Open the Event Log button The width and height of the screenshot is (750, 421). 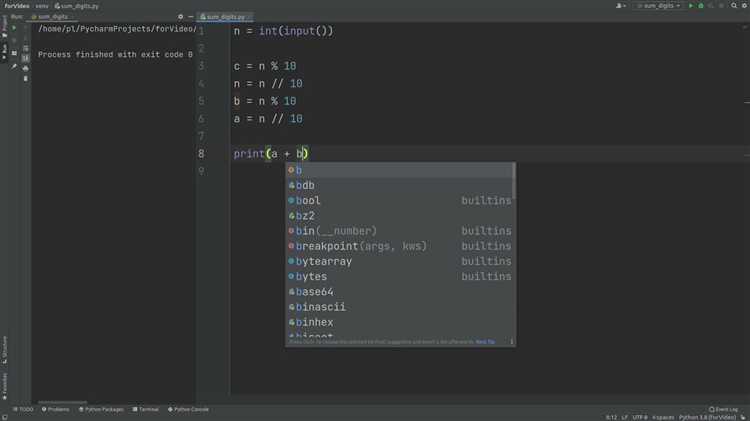coord(725,409)
